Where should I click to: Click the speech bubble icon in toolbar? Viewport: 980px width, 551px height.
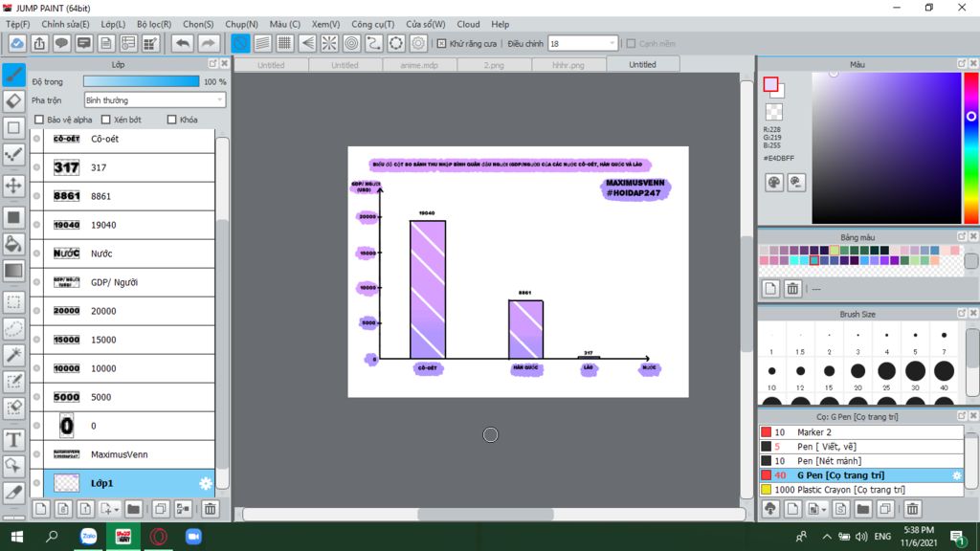[x=61, y=44]
